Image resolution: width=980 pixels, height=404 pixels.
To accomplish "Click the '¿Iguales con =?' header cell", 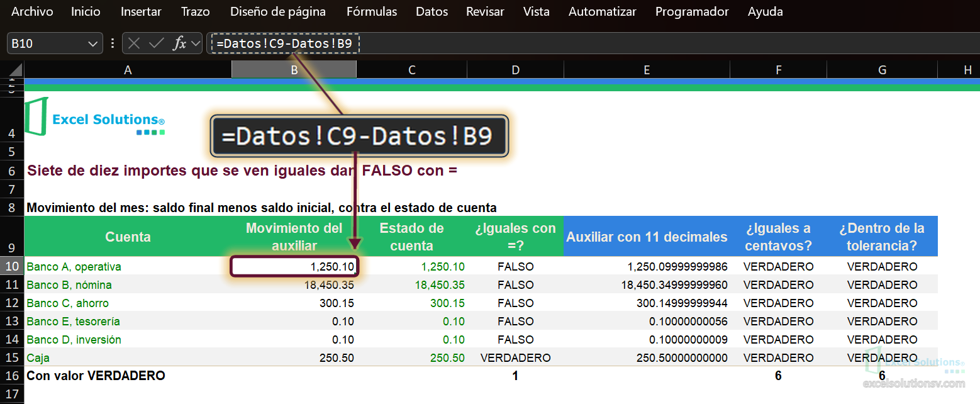I will tap(515, 237).
